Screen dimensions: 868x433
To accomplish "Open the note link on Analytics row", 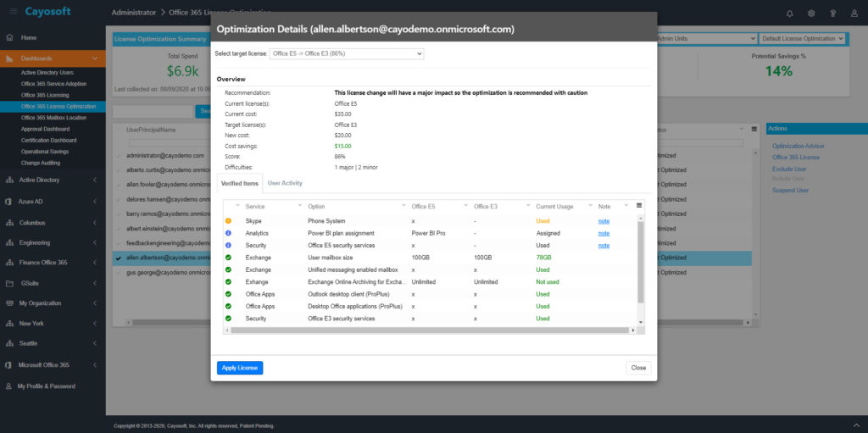I will click(x=604, y=233).
